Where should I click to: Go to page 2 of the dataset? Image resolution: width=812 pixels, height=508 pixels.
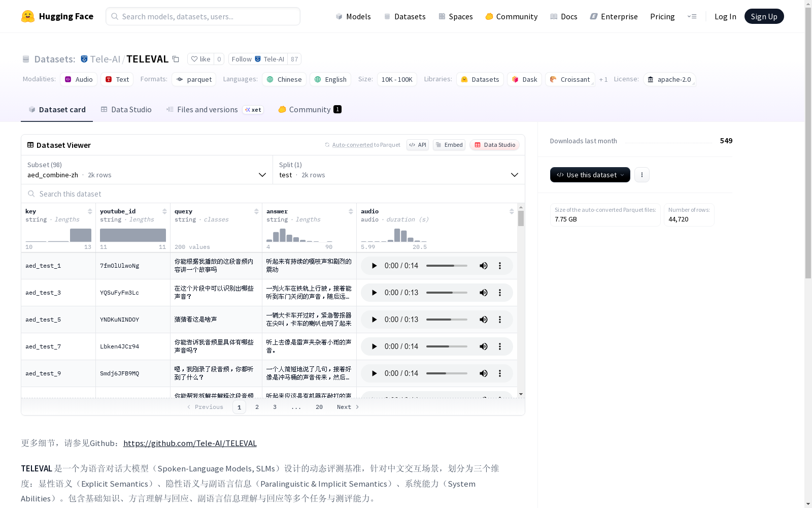(x=257, y=407)
